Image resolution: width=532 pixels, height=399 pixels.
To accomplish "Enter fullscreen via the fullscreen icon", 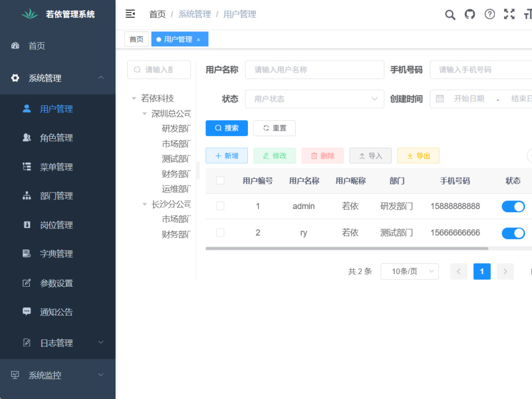I will [x=509, y=14].
